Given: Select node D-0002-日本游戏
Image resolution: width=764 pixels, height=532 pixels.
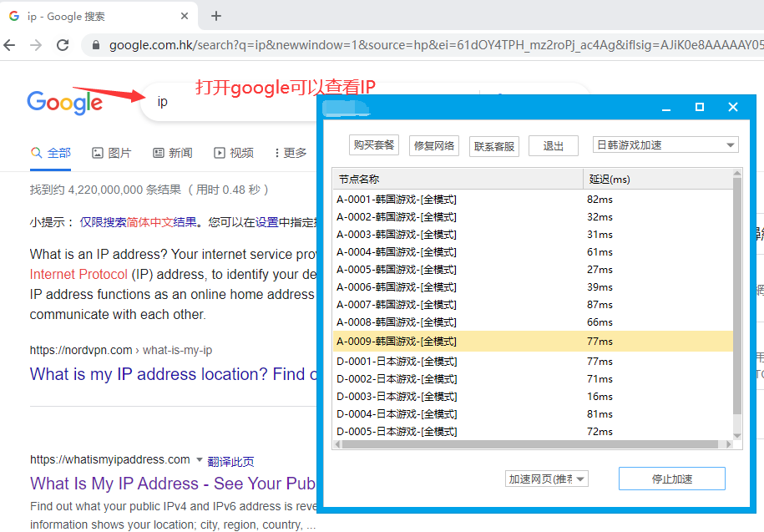Looking at the screenshot, I should (533, 379).
